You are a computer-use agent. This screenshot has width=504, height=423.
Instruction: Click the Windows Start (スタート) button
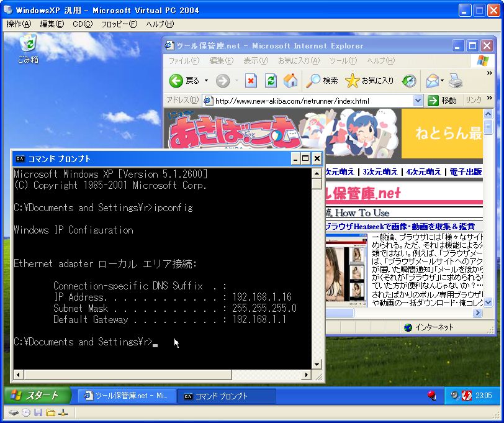[37, 395]
